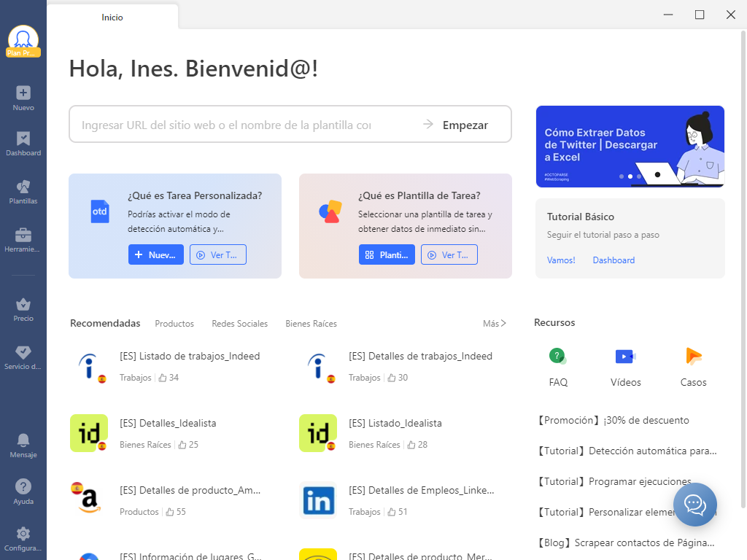Viewport: 747px width, 560px height.
Task: Click the LinkedIn logo template icon
Action: point(318,500)
